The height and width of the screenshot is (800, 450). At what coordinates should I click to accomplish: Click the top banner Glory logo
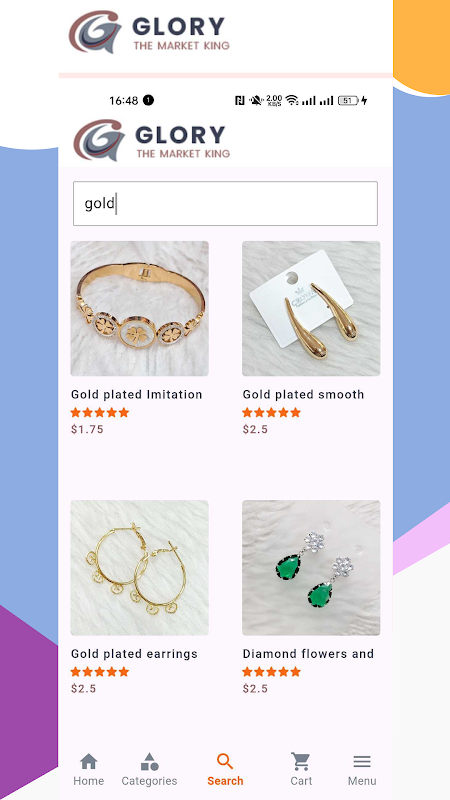tap(149, 32)
